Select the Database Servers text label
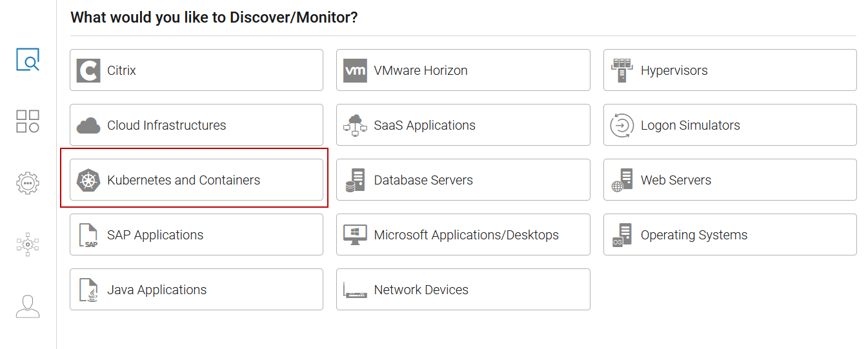The height and width of the screenshot is (349, 868). point(423,180)
